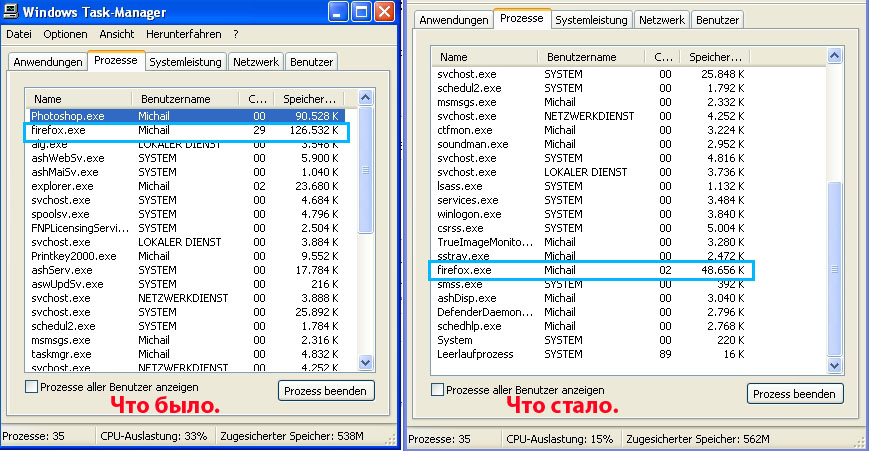Select ashMaiSv.exe process row
869x451 pixels.
[186, 172]
